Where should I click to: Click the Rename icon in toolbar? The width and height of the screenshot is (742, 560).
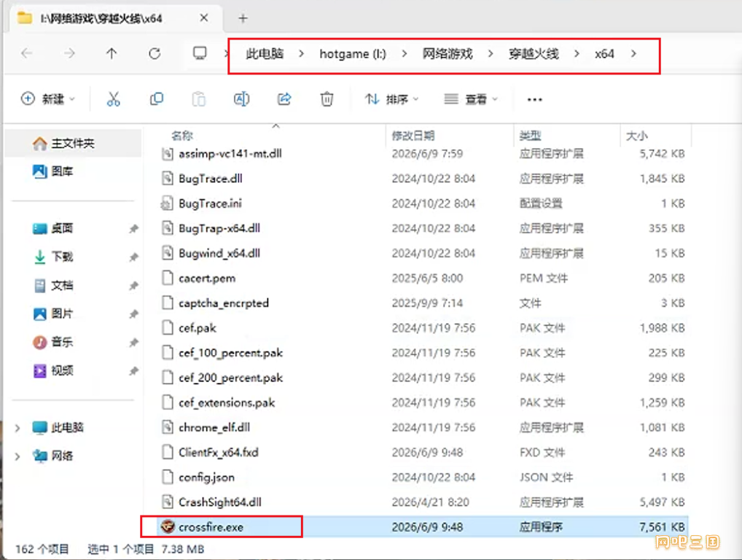pos(241,99)
